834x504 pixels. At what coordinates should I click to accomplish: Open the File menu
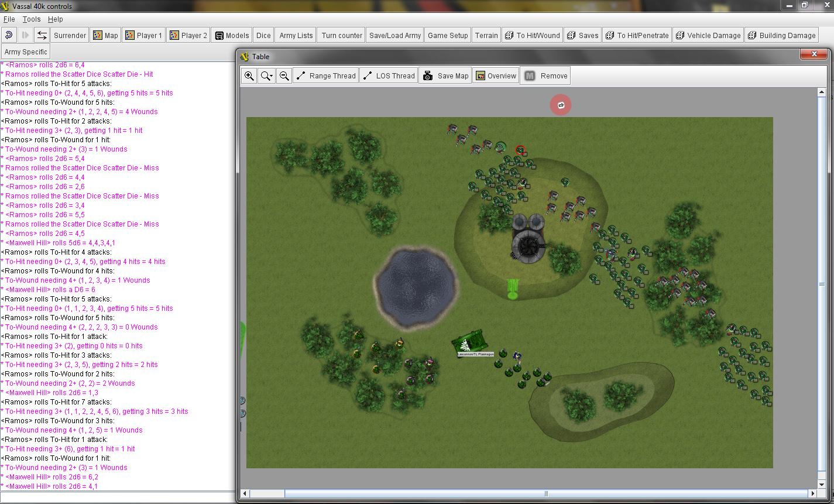9,19
